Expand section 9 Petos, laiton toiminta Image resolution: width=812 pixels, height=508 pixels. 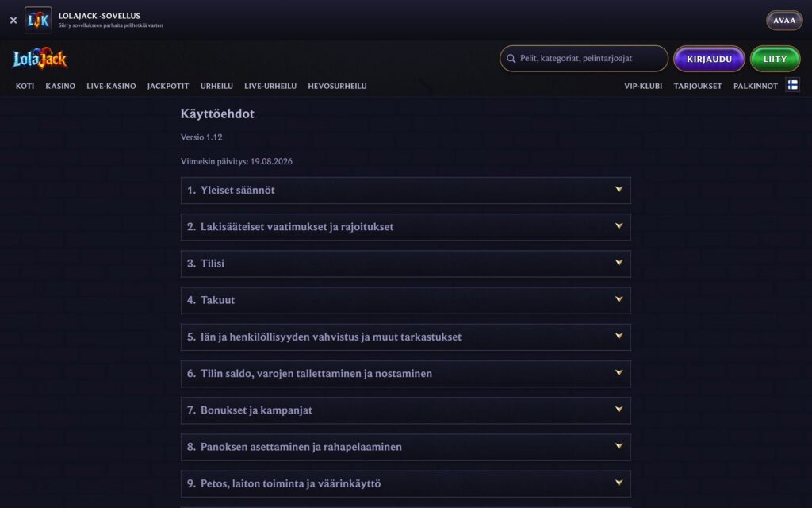405,483
